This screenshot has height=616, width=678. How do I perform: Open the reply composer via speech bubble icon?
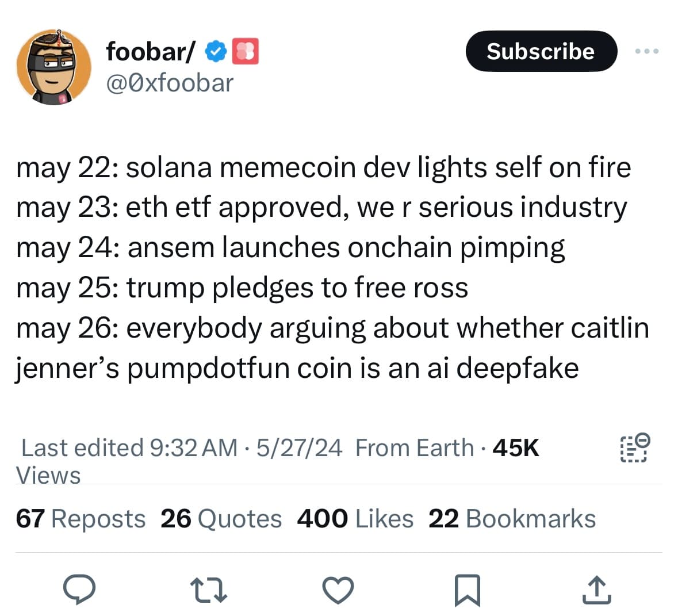81,588
